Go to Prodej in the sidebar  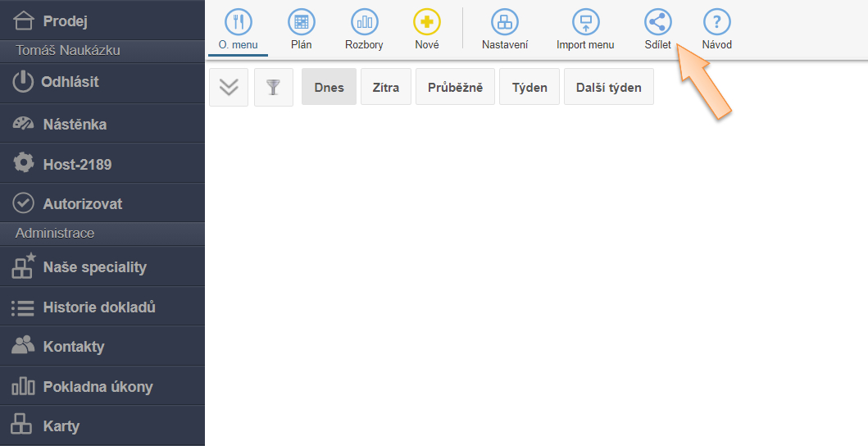click(66, 20)
